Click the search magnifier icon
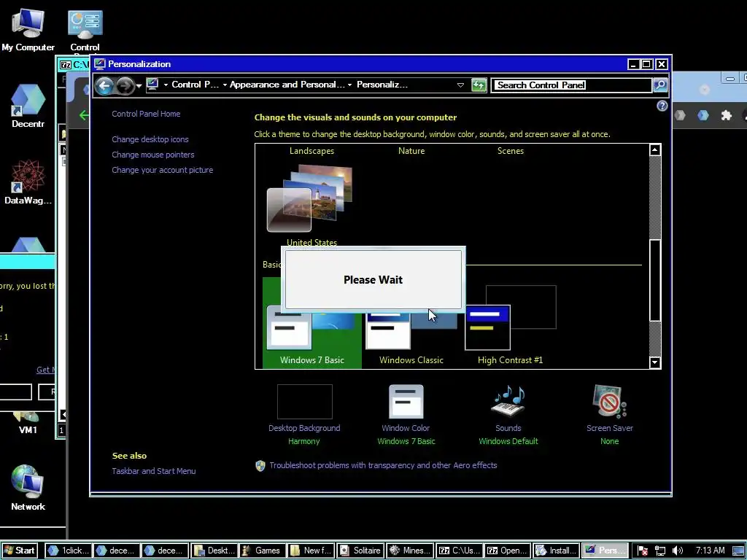 659,85
